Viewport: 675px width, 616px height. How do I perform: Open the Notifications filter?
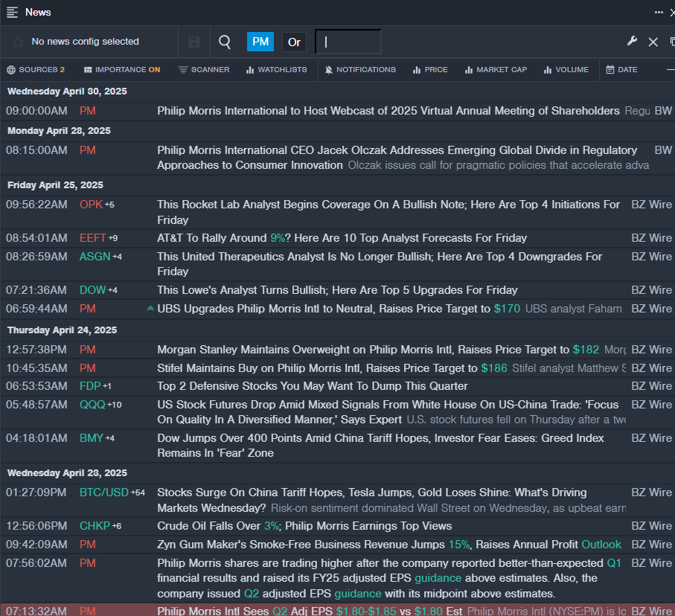(x=360, y=70)
